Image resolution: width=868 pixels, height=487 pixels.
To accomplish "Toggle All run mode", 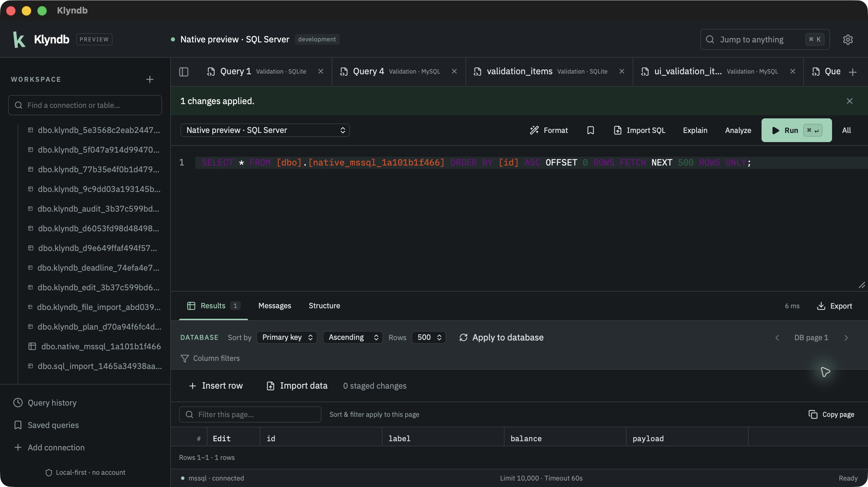I will click(847, 130).
